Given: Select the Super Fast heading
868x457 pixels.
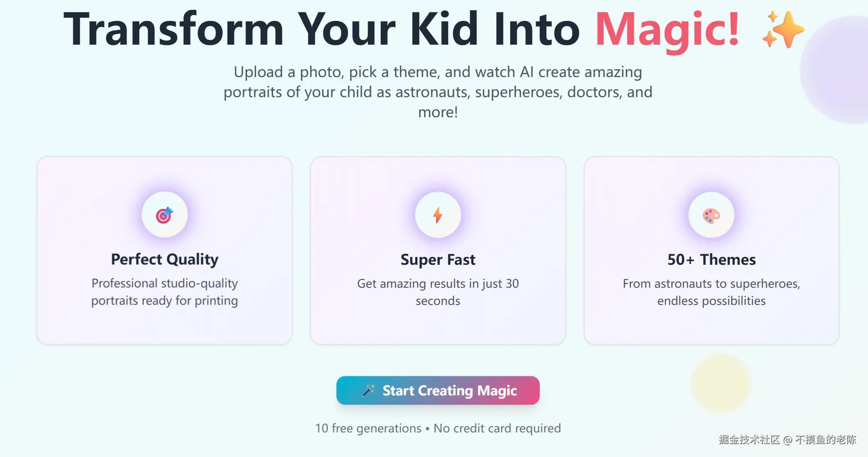Looking at the screenshot, I should coord(438,260).
